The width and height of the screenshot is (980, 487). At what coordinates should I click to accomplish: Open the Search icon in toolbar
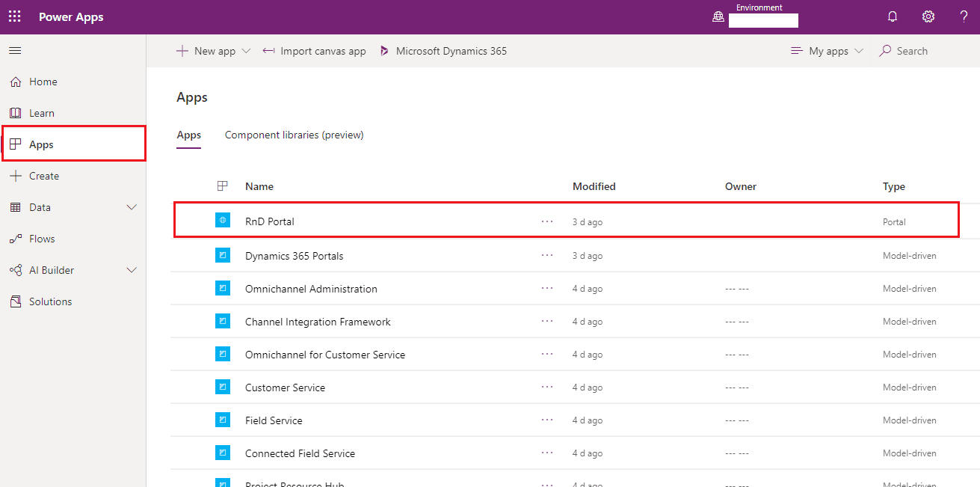pyautogui.click(x=885, y=50)
